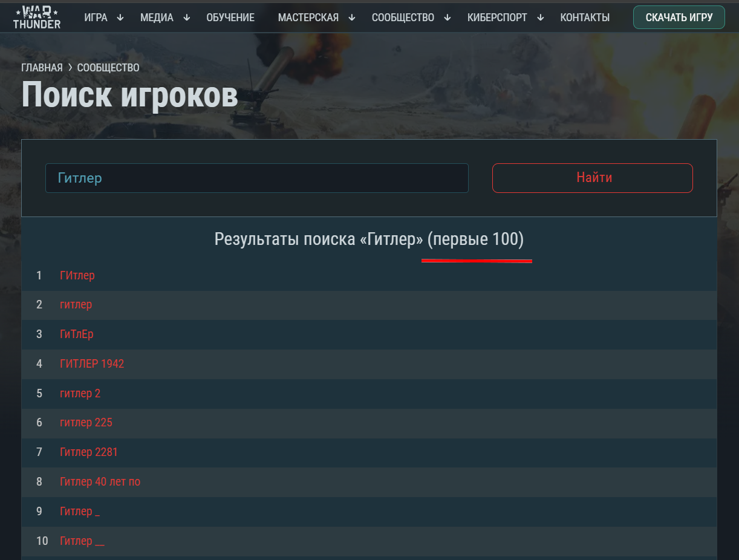Follow the ГЛАВНАЯ breadcrumb link
This screenshot has height=560, width=739.
coord(42,68)
